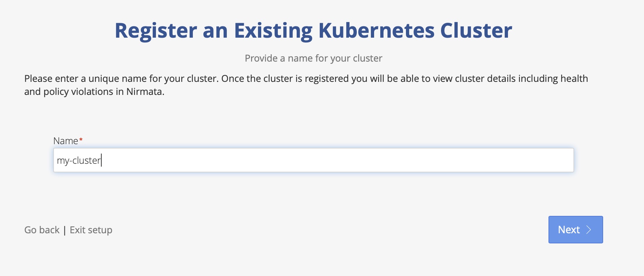
Task: Click the Name field label
Action: pos(66,141)
